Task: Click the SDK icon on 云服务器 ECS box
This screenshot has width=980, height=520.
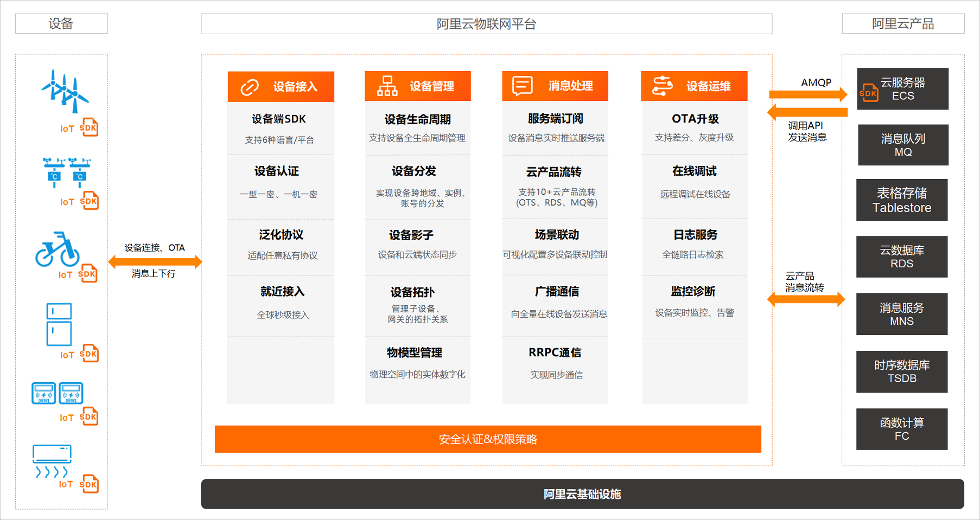Action: click(x=869, y=93)
